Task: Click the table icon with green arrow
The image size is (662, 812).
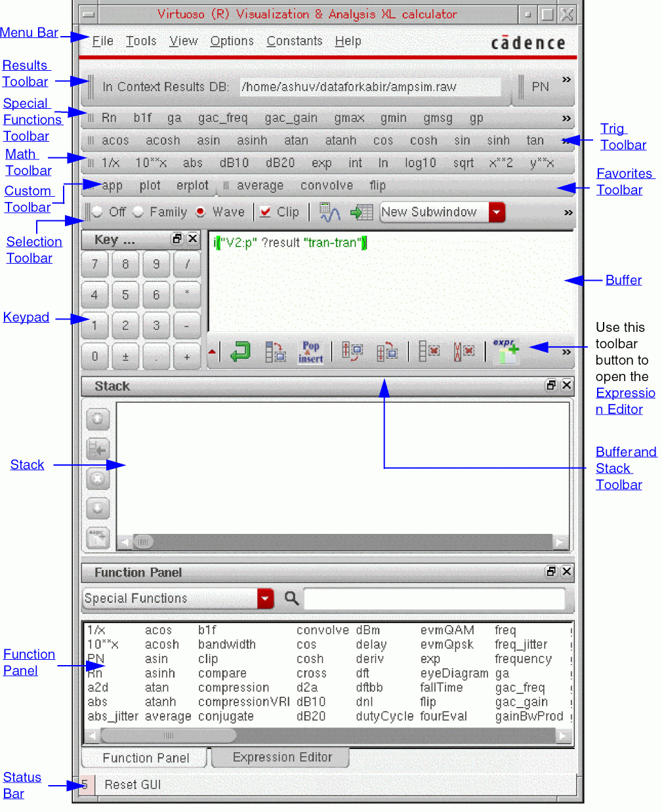Action: click(362, 212)
